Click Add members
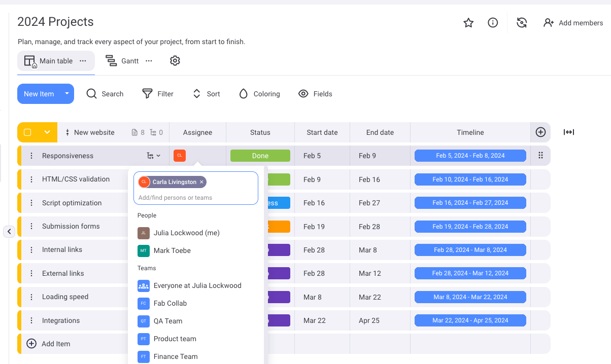611x364 pixels. tap(573, 23)
